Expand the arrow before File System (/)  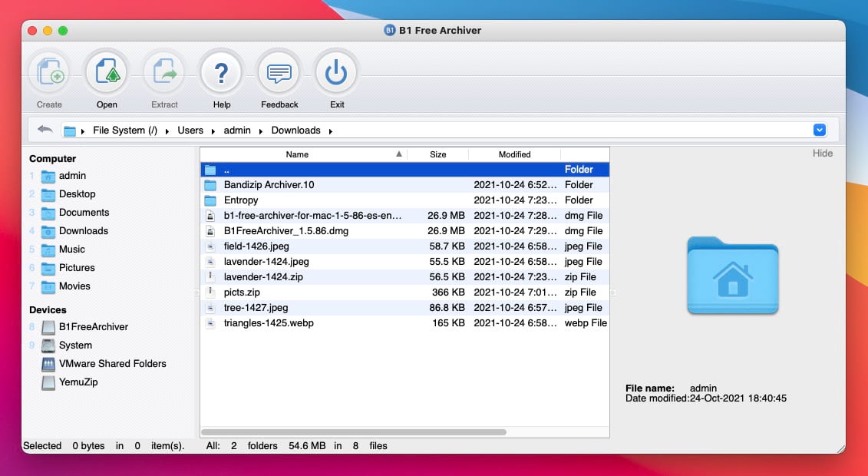click(x=83, y=131)
